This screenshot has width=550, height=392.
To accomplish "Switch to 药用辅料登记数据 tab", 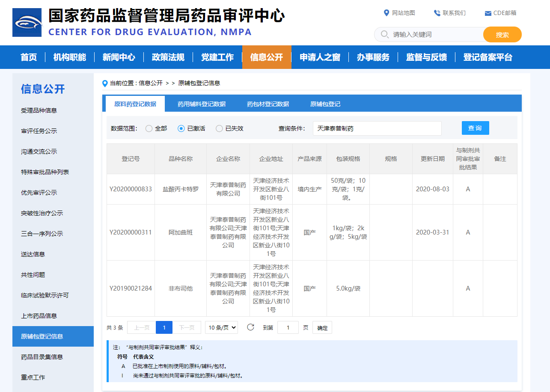I will (202, 104).
